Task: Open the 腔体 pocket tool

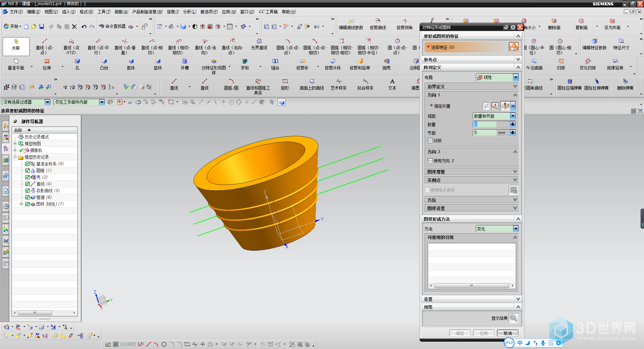Action: click(131, 64)
